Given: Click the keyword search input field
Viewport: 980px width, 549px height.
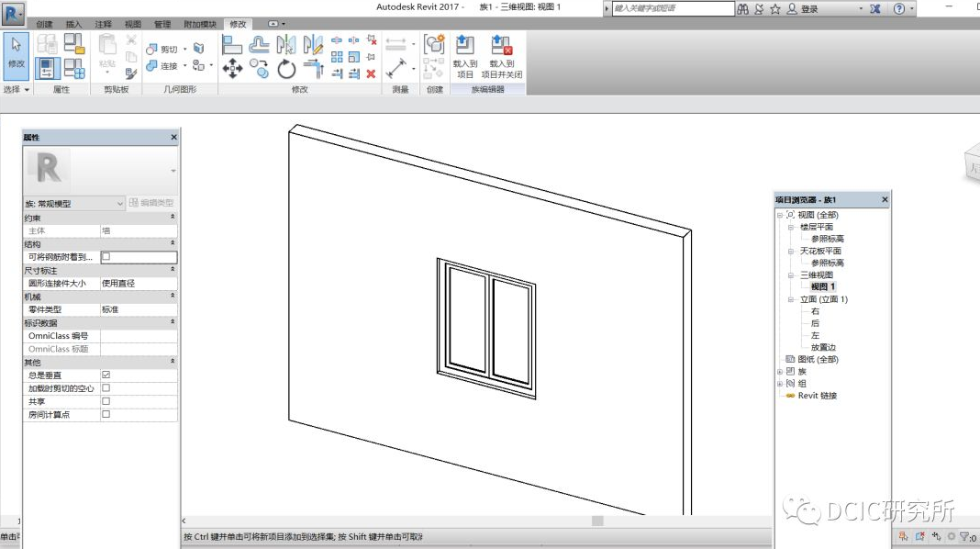Looking at the screenshot, I should point(673,8).
